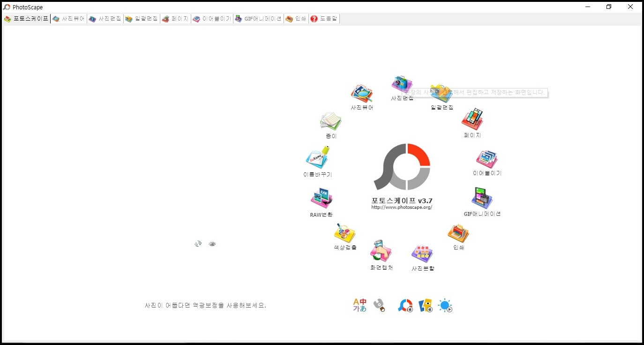Image resolution: width=644 pixels, height=345 pixels.
Task: Open the settings tool icon at the bottom
Action: click(x=379, y=306)
